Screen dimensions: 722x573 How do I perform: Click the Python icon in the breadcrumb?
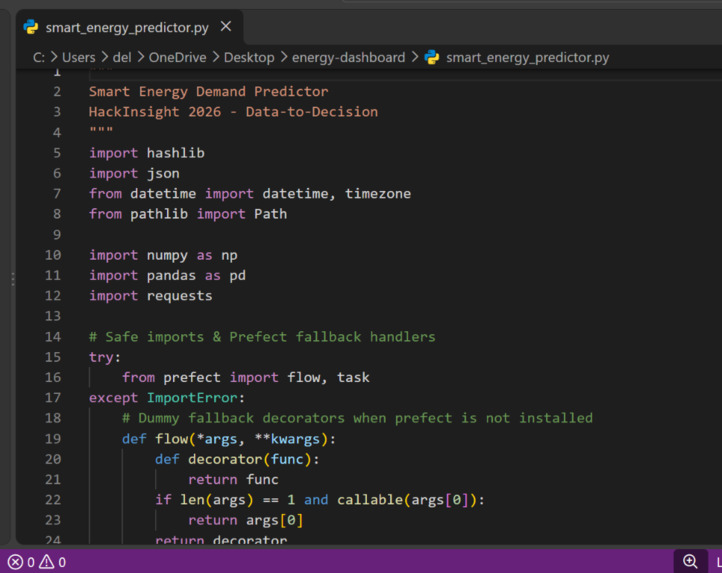click(432, 57)
